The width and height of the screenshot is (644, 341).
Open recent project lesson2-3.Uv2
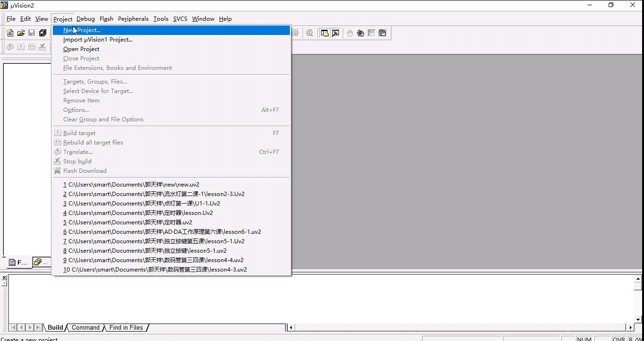171,194
